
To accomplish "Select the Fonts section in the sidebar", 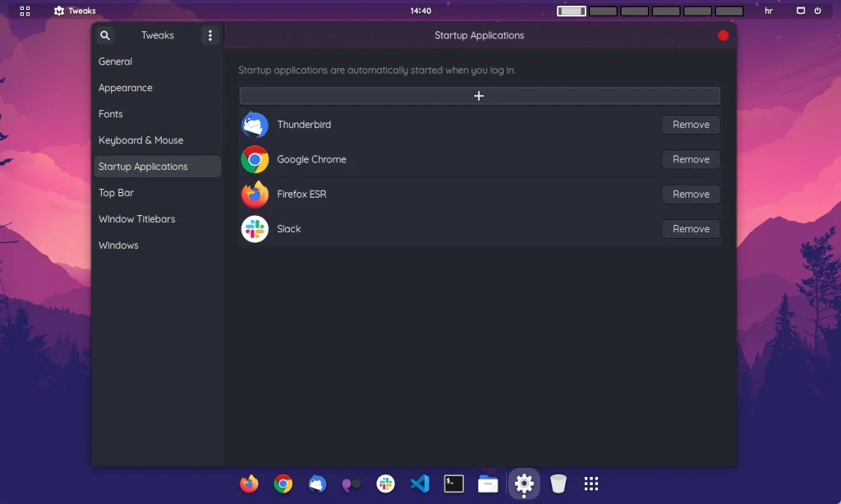I will (x=110, y=114).
